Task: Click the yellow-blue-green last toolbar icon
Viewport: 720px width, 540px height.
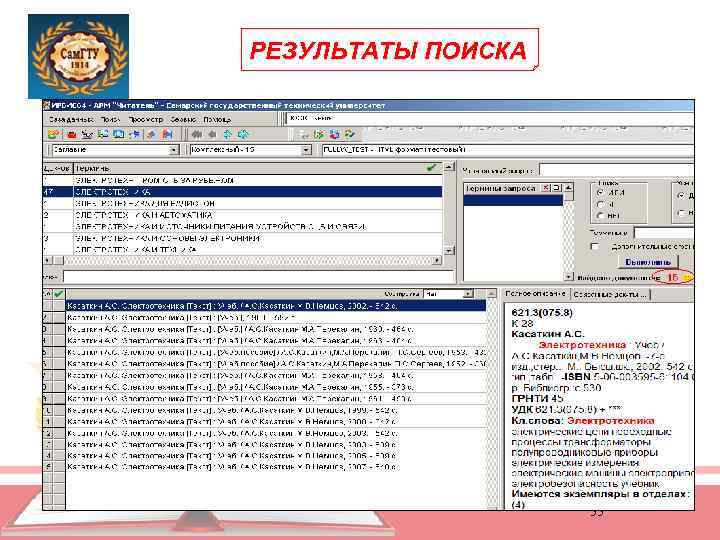Action: coord(350,134)
